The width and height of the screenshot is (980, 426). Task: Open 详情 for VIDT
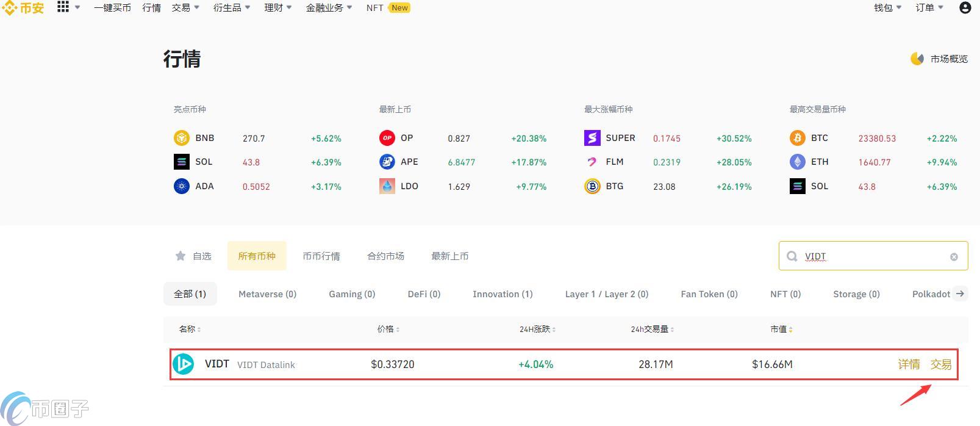[x=909, y=364]
